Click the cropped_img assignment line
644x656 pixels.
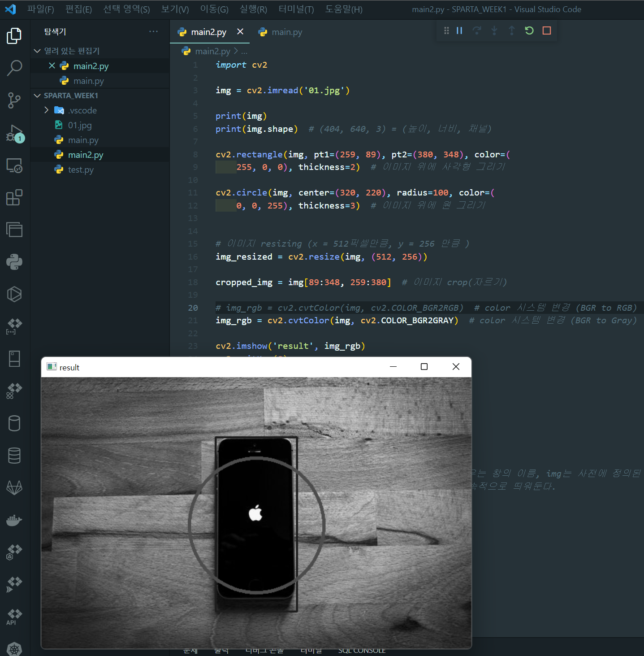pyautogui.click(x=303, y=282)
